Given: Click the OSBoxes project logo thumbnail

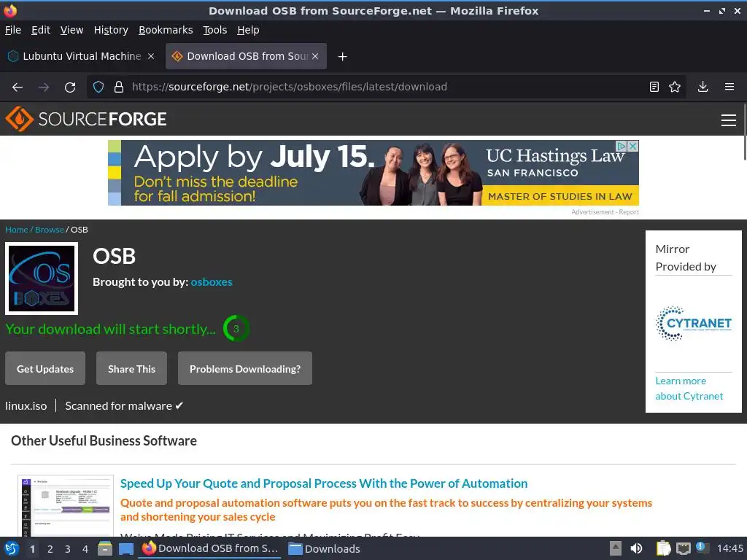Looking at the screenshot, I should click(42, 279).
